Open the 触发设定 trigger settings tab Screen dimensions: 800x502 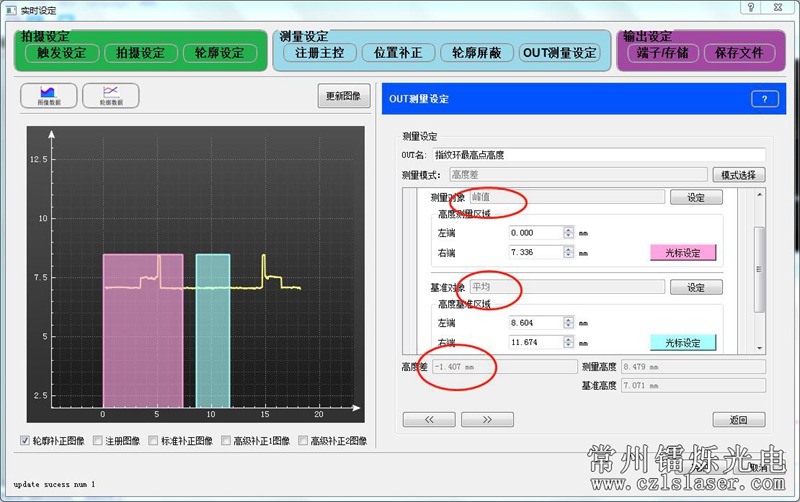[x=62, y=53]
